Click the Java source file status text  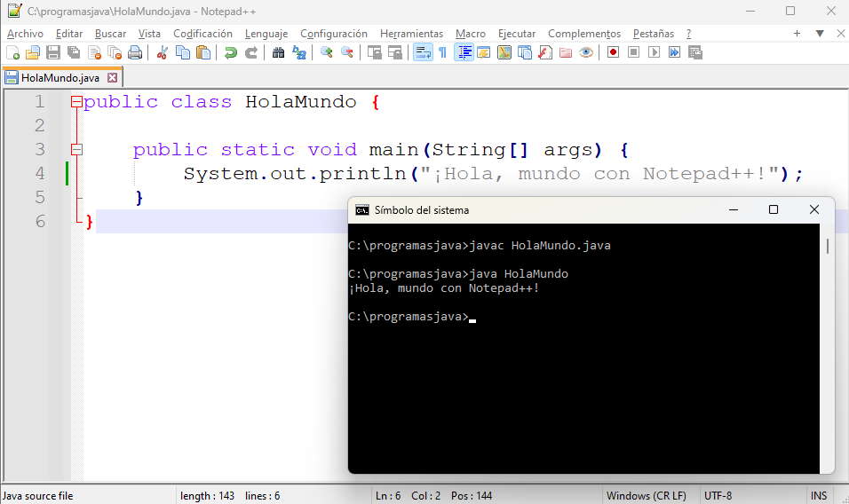[x=37, y=495]
